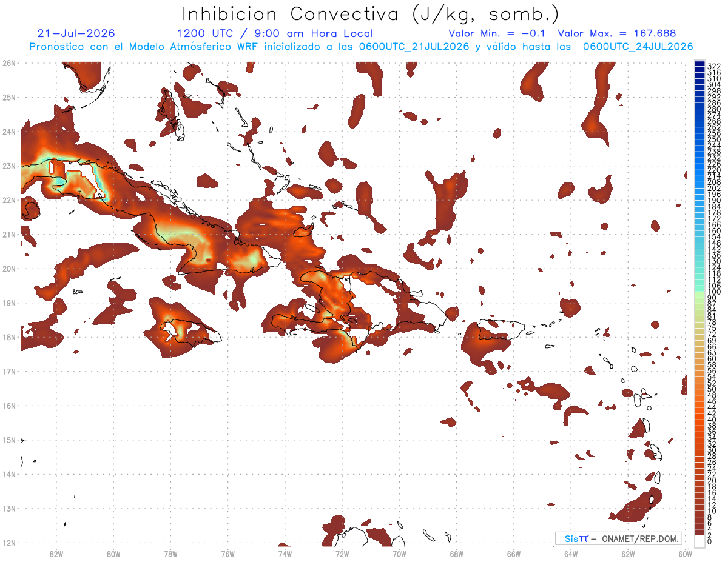This screenshot has width=728, height=562.
Task: Click the WRF model forecast description line
Action: (362, 47)
